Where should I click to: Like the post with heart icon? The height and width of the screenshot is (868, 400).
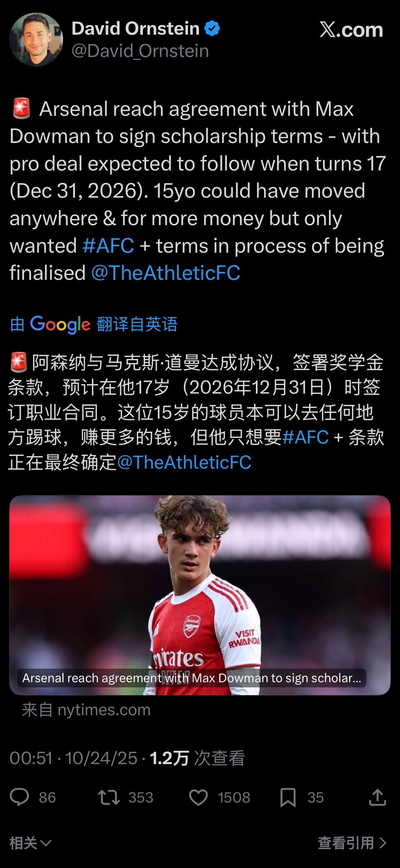pos(198,797)
